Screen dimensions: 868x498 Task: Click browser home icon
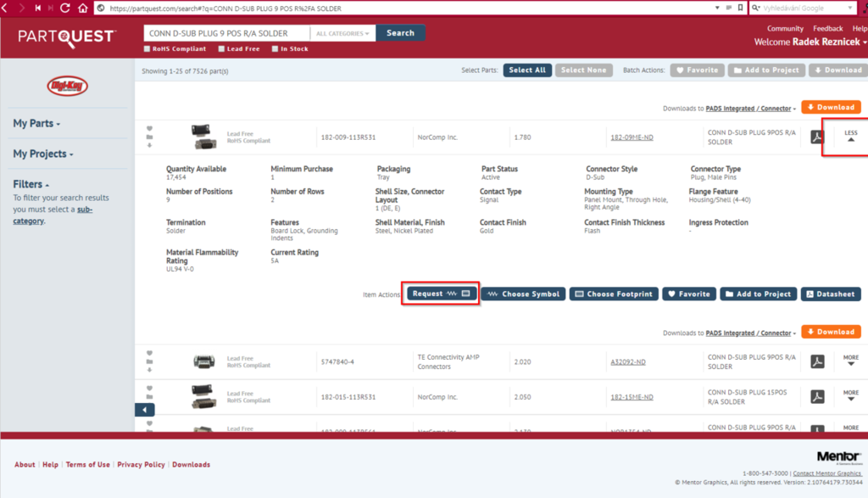point(82,8)
